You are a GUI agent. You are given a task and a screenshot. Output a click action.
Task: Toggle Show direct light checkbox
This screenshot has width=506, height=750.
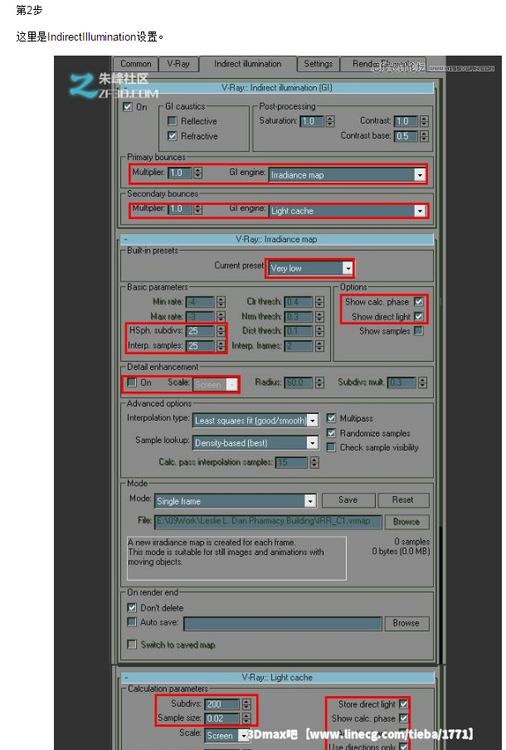418,317
